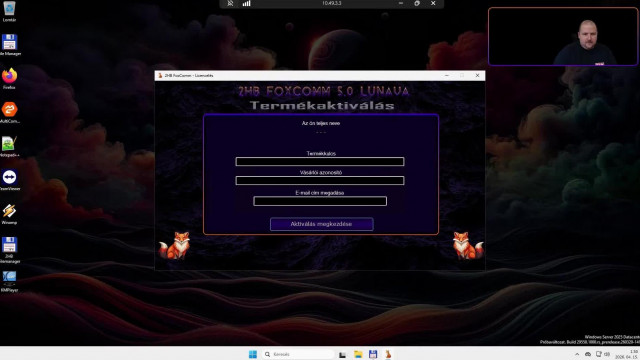Launch Firefox from the desktop
Viewport: 640px width, 360px height.
9,78
